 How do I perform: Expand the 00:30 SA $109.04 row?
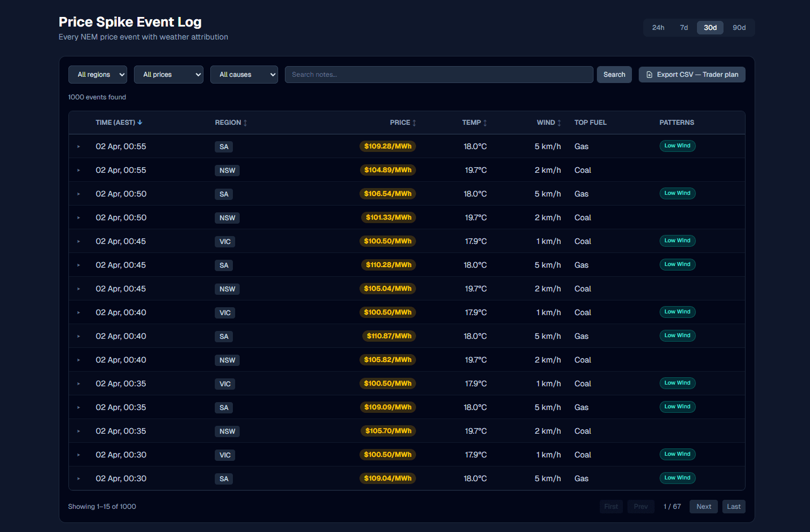[x=79, y=479]
